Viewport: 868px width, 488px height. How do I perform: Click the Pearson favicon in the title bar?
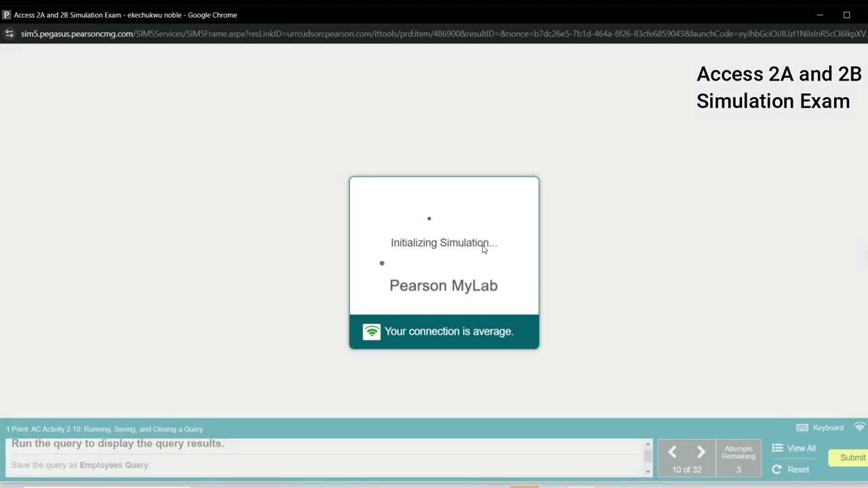pos(7,15)
